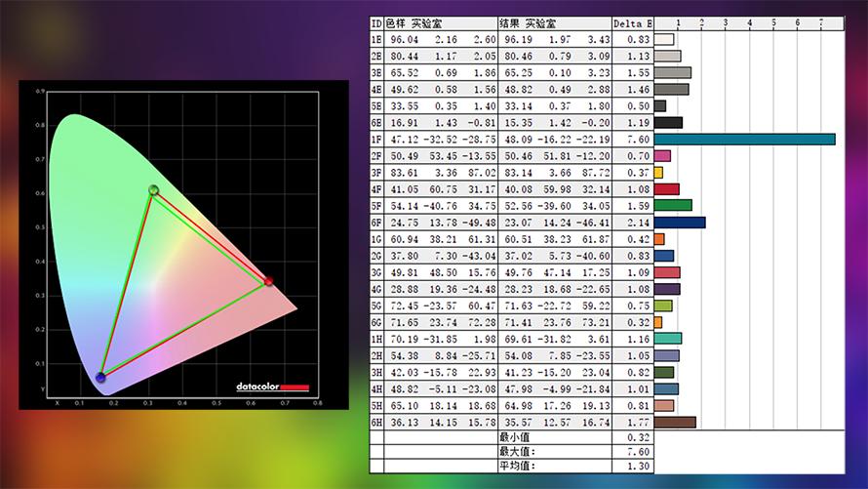This screenshot has height=489, width=868.
Task: Select the green bar in row 5F
Action: 673,206
